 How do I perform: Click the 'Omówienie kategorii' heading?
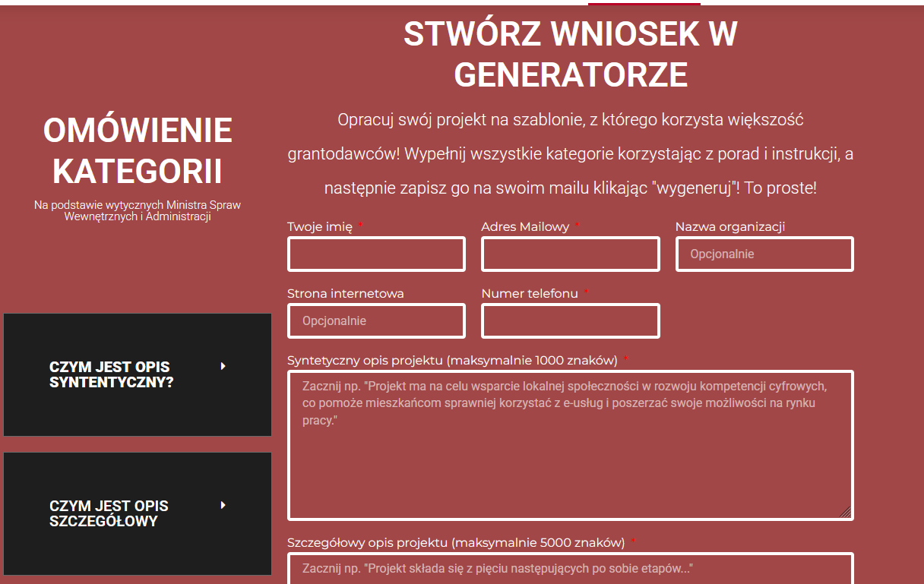(x=138, y=150)
